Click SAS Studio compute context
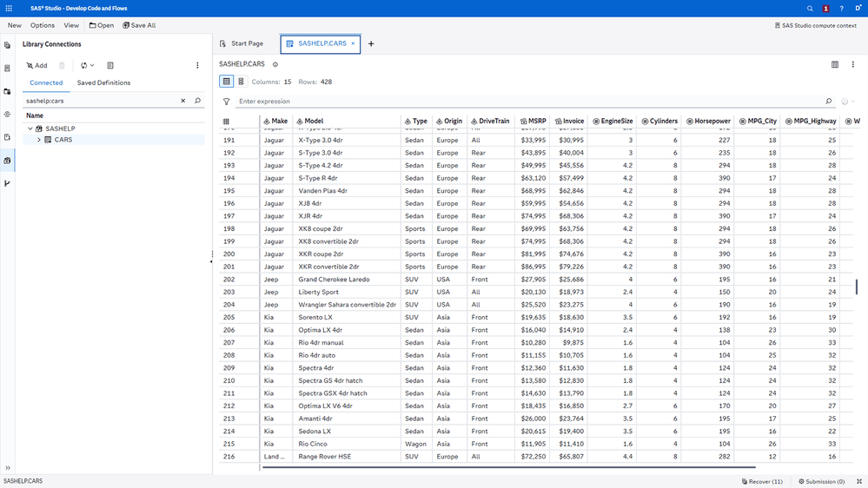This screenshot has height=488, width=868. (815, 25)
